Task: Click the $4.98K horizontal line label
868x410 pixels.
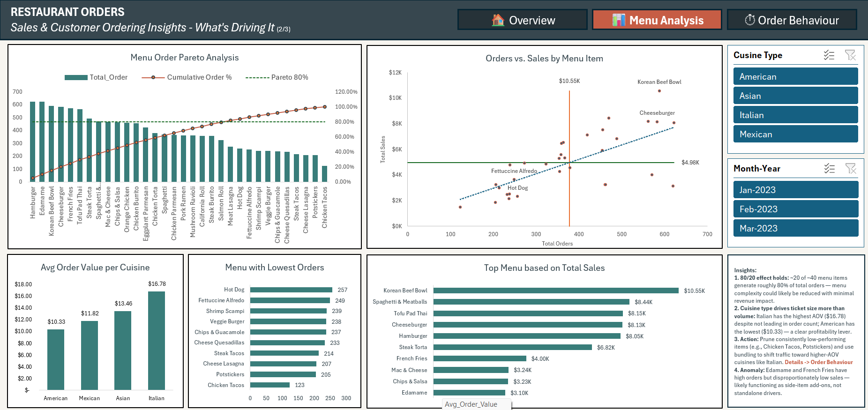Action: coord(690,163)
